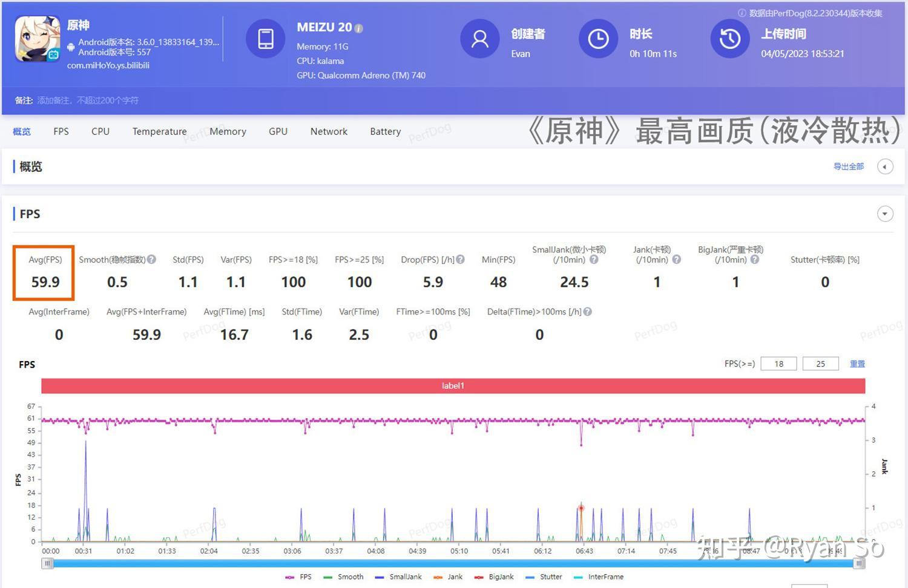Click the right handle of chart range slider
The width and height of the screenshot is (908, 588).
(859, 563)
